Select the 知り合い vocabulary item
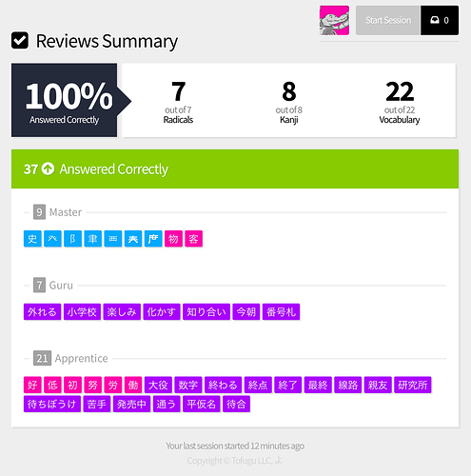 [206, 312]
